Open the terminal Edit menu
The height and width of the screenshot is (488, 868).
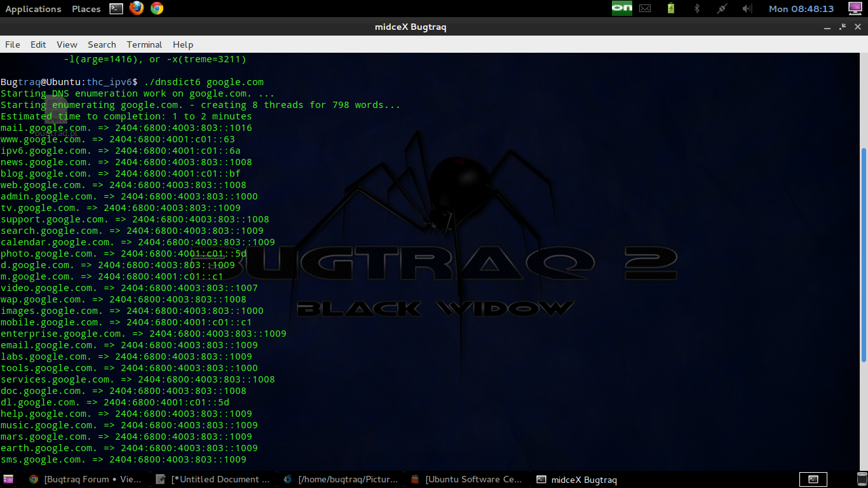pyautogui.click(x=38, y=44)
